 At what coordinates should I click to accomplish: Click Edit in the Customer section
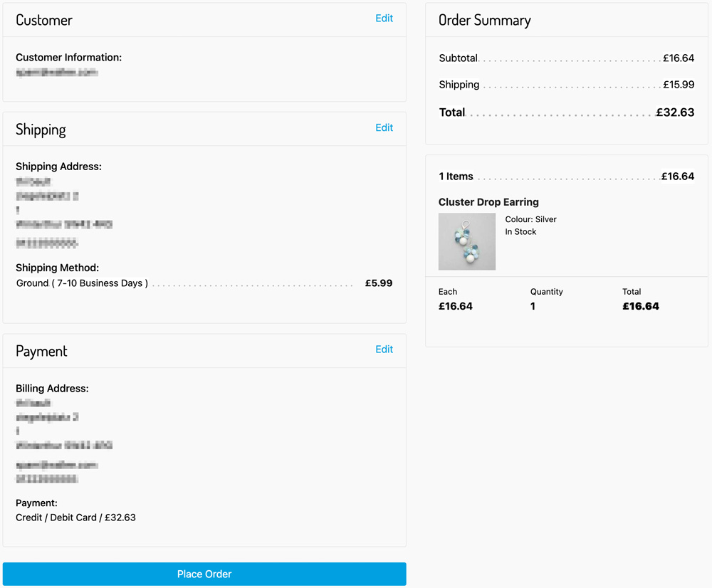[384, 18]
